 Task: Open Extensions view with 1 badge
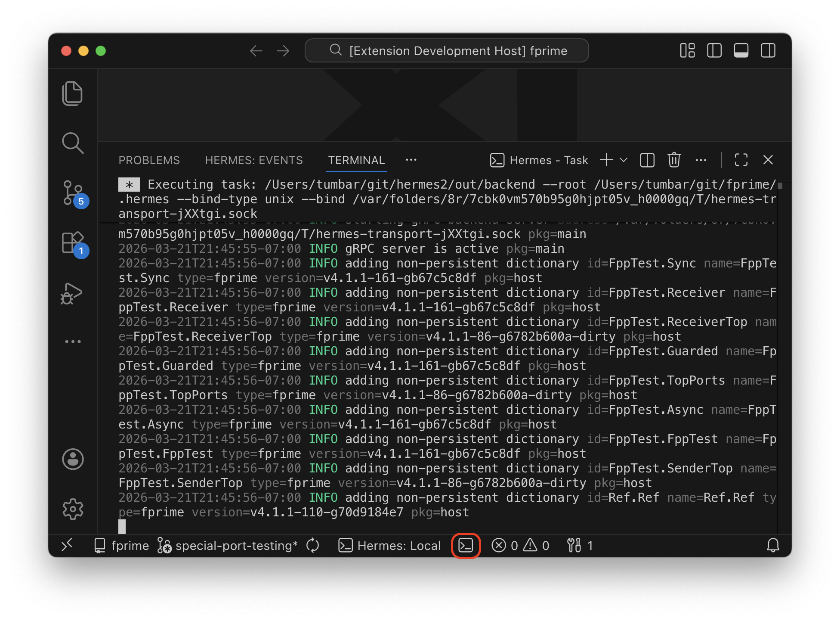[x=72, y=242]
